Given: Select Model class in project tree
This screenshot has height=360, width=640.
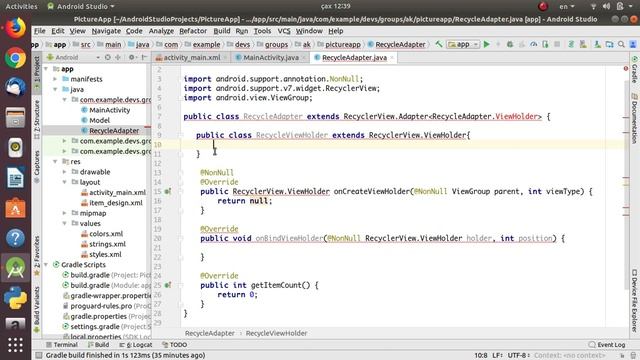Looking at the screenshot, I should tap(100, 120).
